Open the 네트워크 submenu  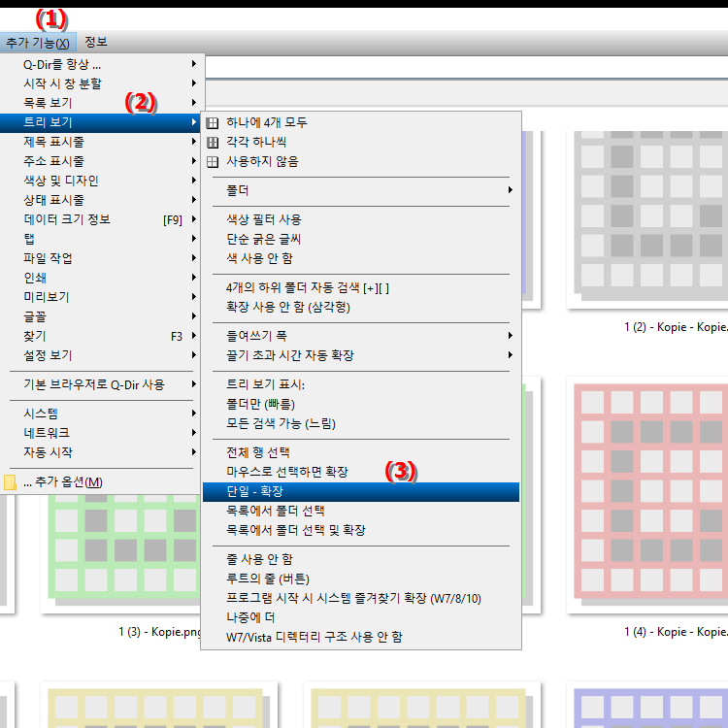coord(100,433)
